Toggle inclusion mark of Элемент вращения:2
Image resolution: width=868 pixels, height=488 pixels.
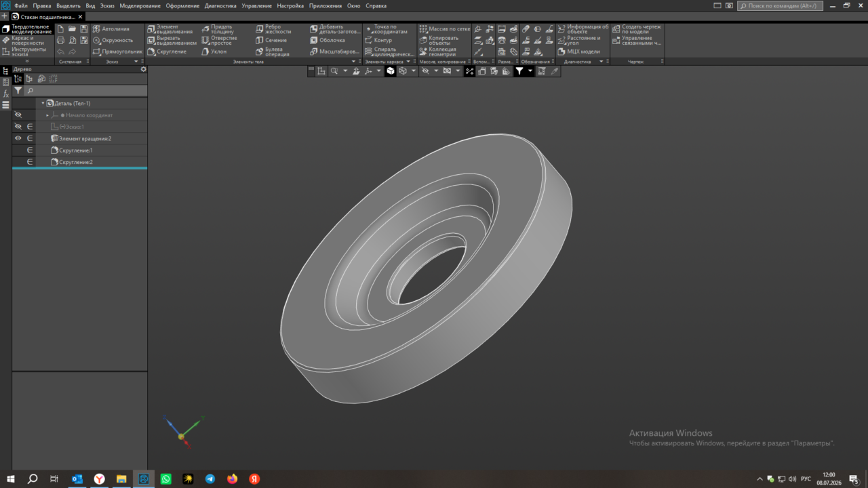[30, 138]
